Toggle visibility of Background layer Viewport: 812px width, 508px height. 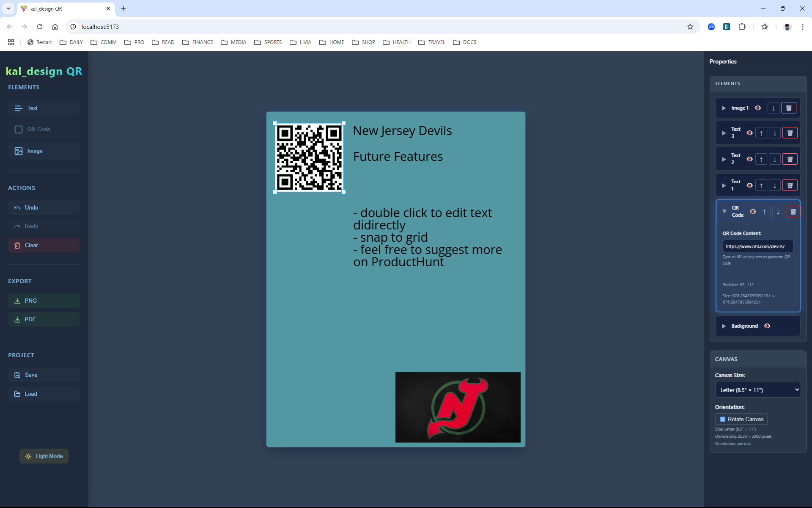[x=767, y=326]
